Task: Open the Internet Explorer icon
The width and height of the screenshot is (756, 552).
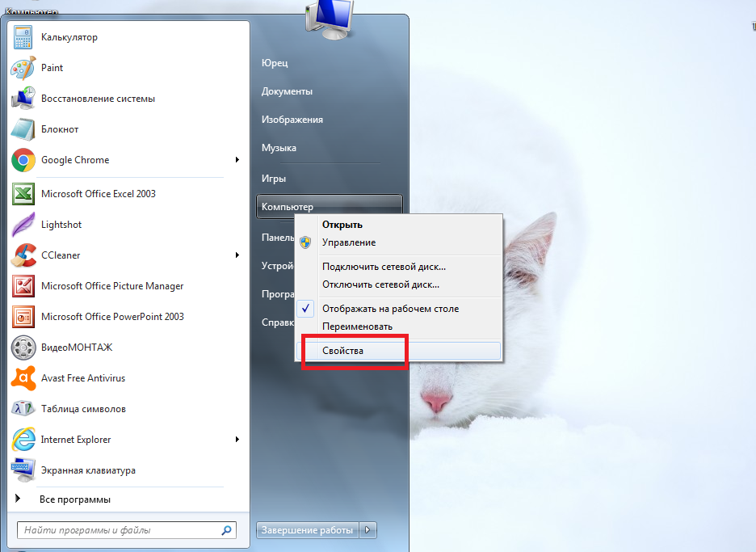Action: coord(23,440)
